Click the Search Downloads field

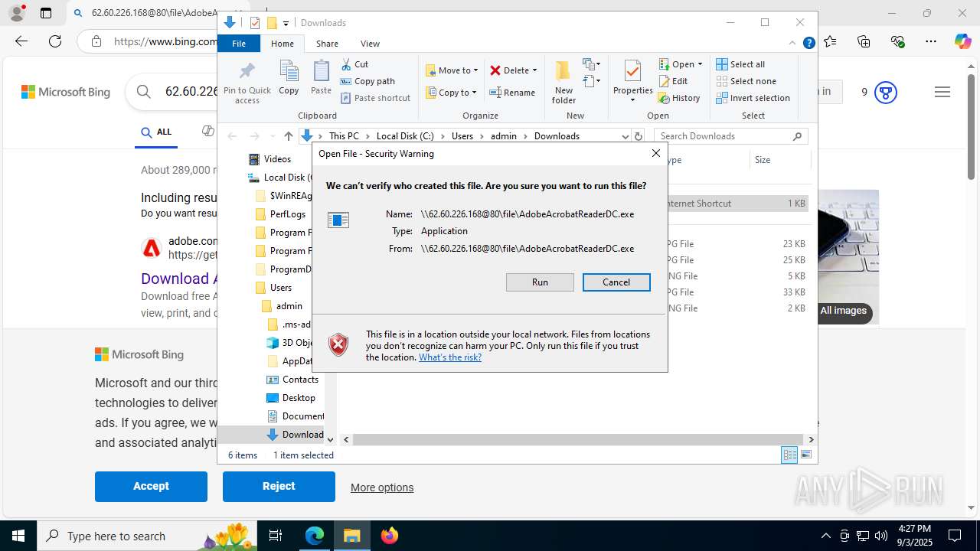coord(730,136)
